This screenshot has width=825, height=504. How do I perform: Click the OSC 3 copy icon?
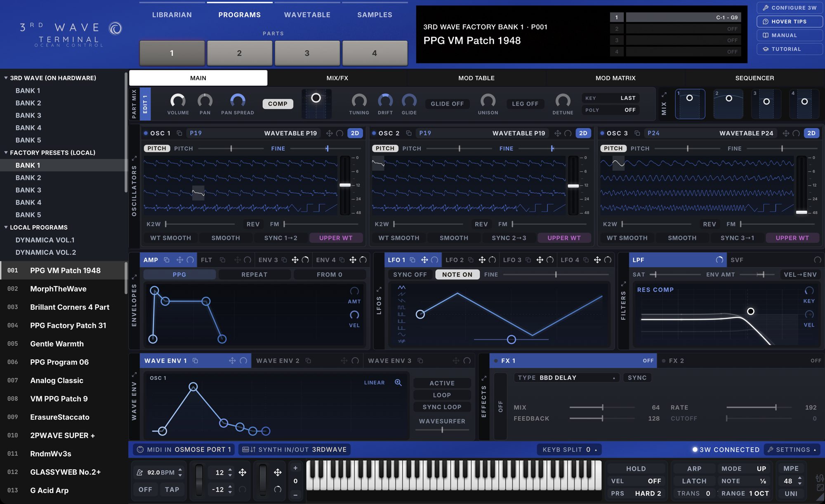(637, 133)
